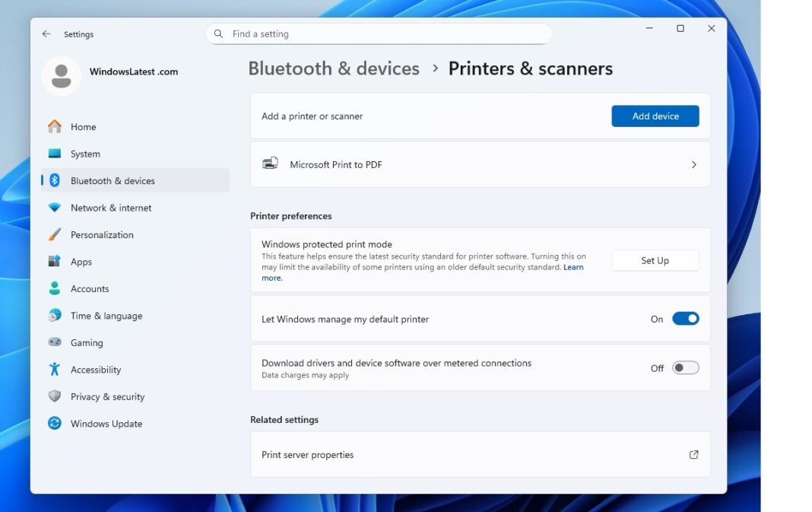
Task: Open the Accounts settings icon
Action: click(54, 288)
